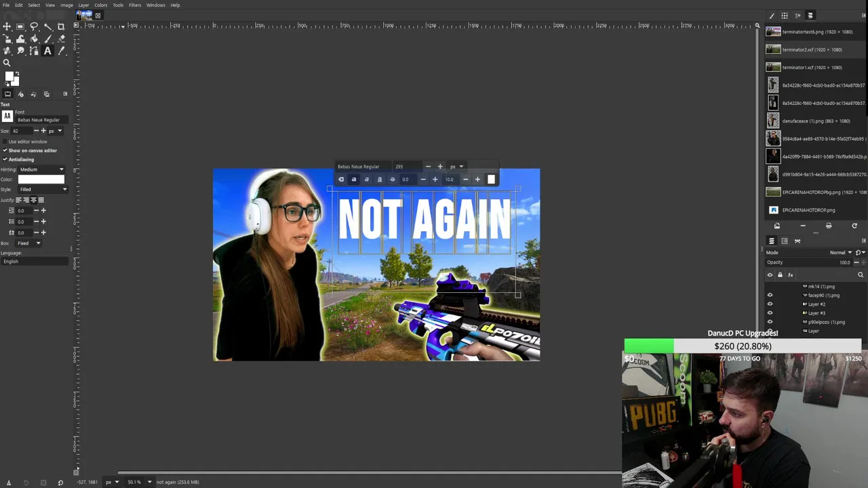Justify text left
The width and height of the screenshot is (868, 488).
click(x=19, y=200)
